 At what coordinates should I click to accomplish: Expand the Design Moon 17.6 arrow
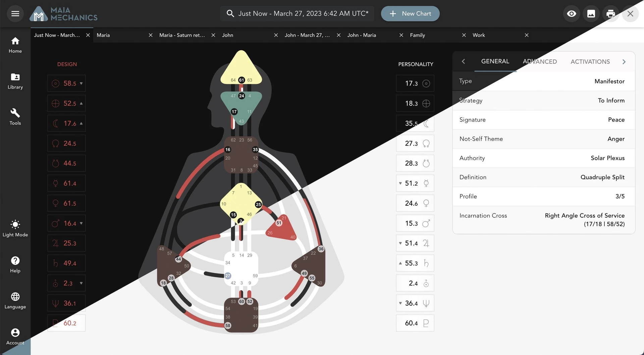[x=81, y=123]
